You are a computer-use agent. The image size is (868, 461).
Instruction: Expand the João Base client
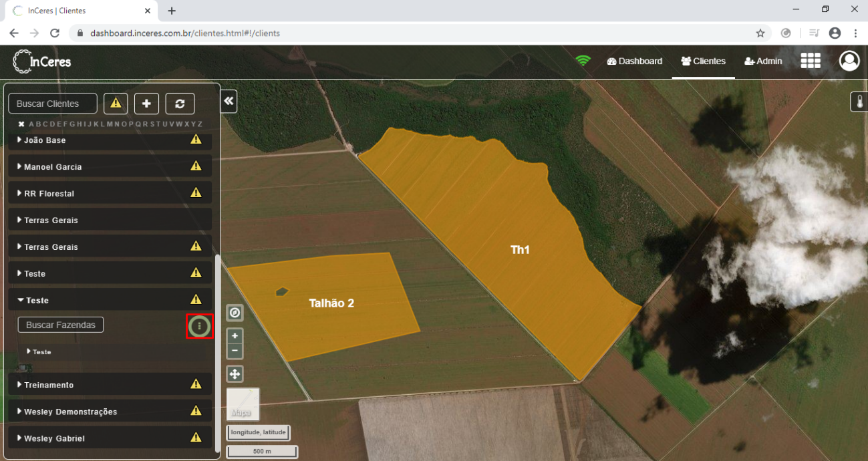[19, 140]
